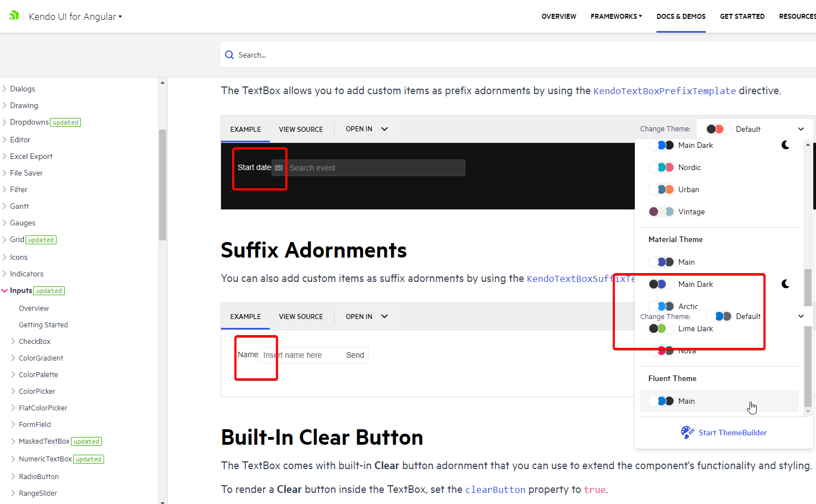Expand the Dialogs tree node

(x=4, y=89)
